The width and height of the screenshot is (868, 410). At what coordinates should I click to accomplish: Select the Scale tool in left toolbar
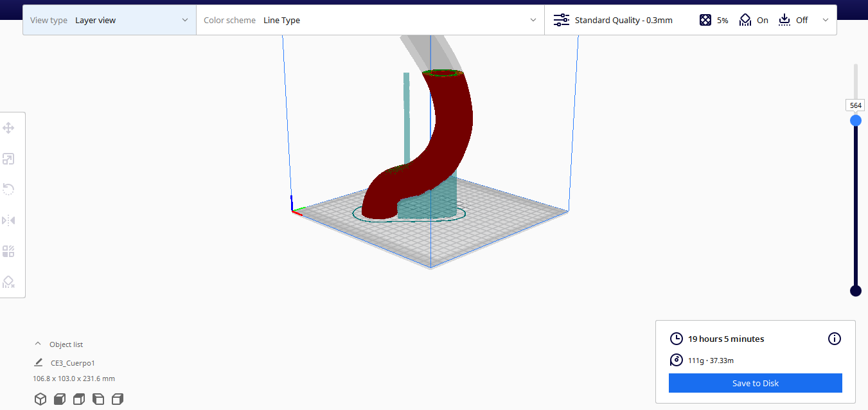(x=8, y=159)
